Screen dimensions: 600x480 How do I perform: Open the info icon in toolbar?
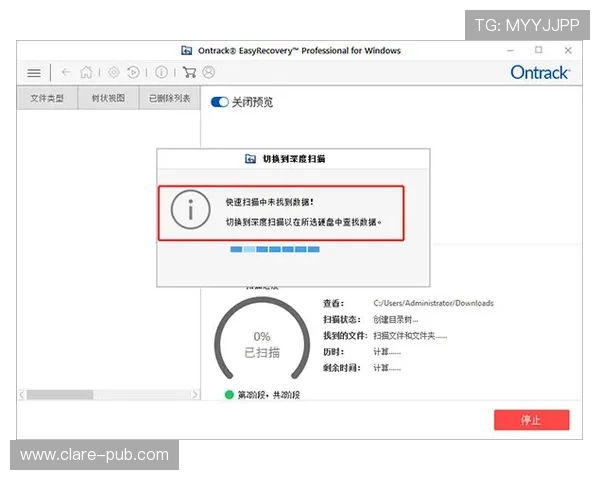[161, 72]
